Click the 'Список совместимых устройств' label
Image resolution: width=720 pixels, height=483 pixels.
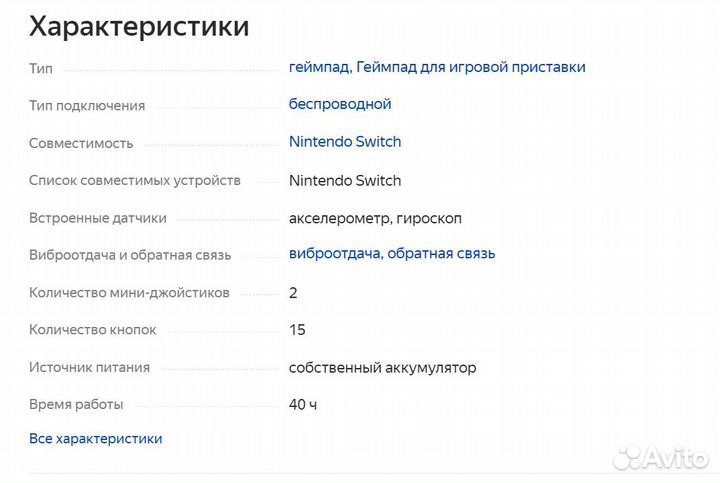[x=135, y=180]
